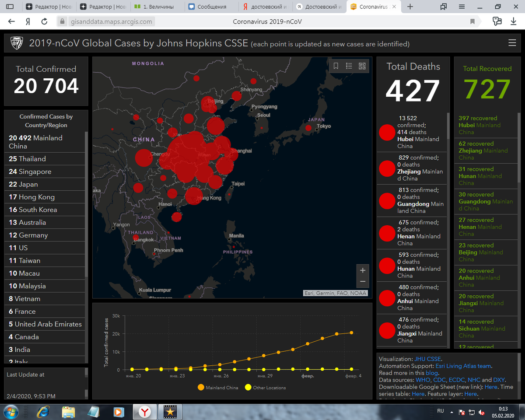
Task: Select 23 recovered Beijing entry
Action: click(486, 252)
